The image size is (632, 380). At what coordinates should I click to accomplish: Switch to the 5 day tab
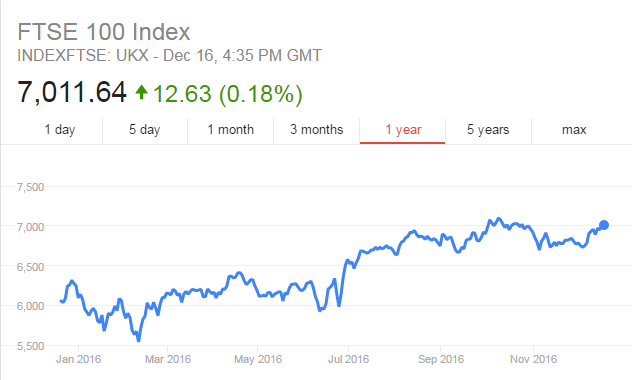point(145,130)
